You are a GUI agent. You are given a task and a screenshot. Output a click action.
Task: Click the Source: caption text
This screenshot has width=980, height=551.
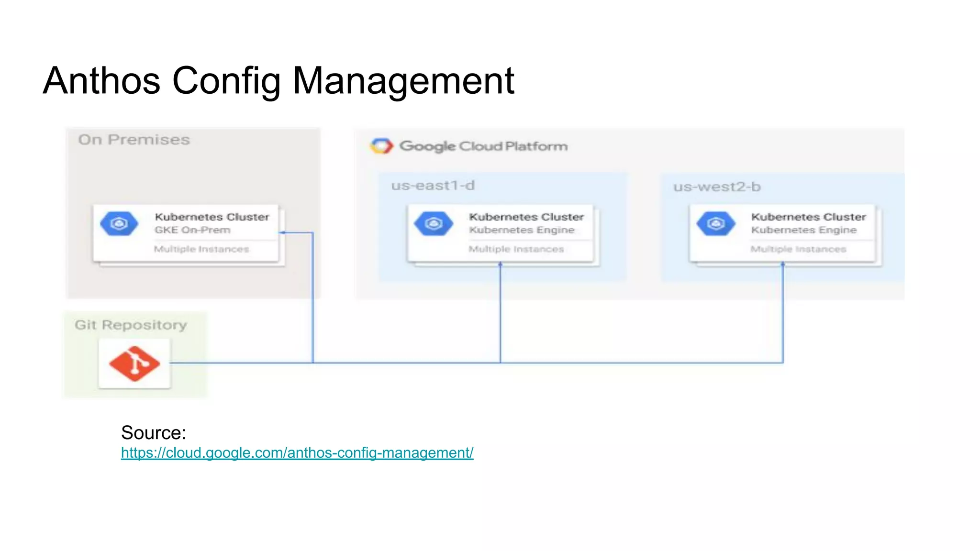click(153, 432)
